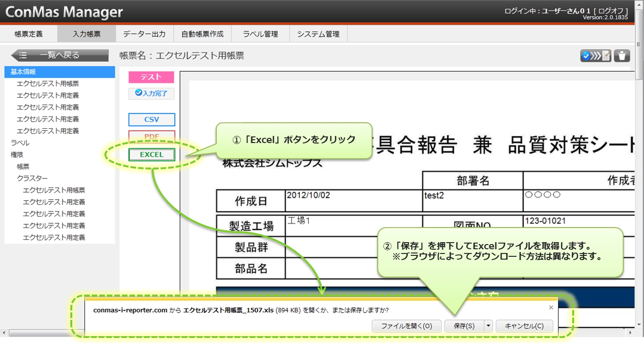Go to the システム管理 tab
This screenshot has width=644, height=346.
pyautogui.click(x=318, y=34)
